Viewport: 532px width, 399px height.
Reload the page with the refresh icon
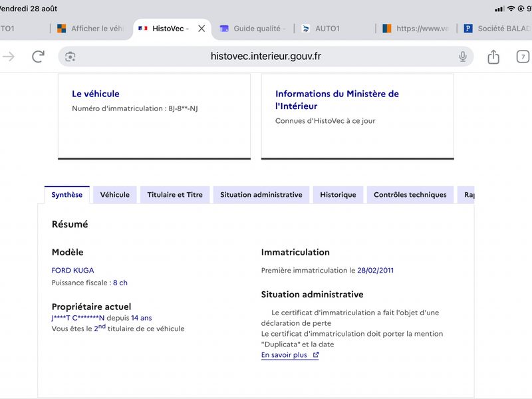[39, 57]
